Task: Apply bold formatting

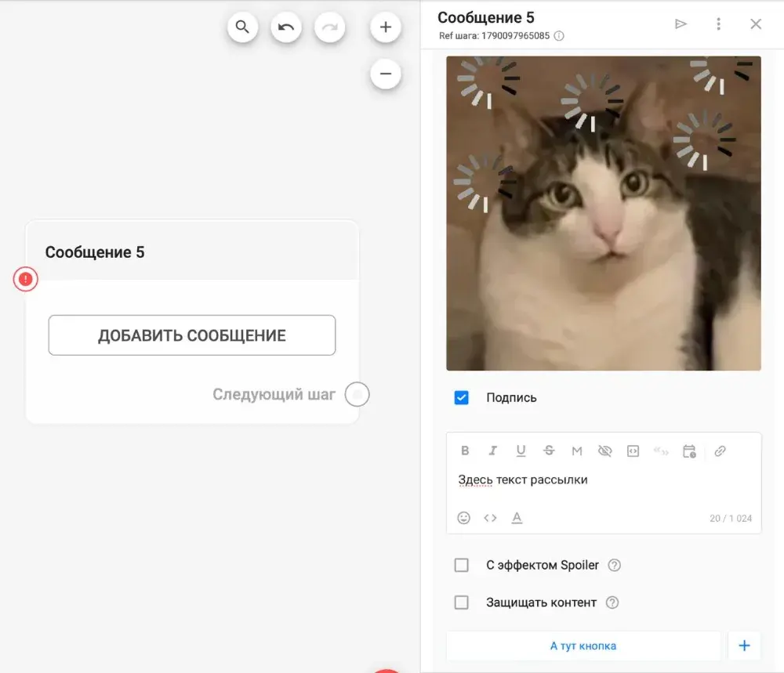Action: pos(465,450)
